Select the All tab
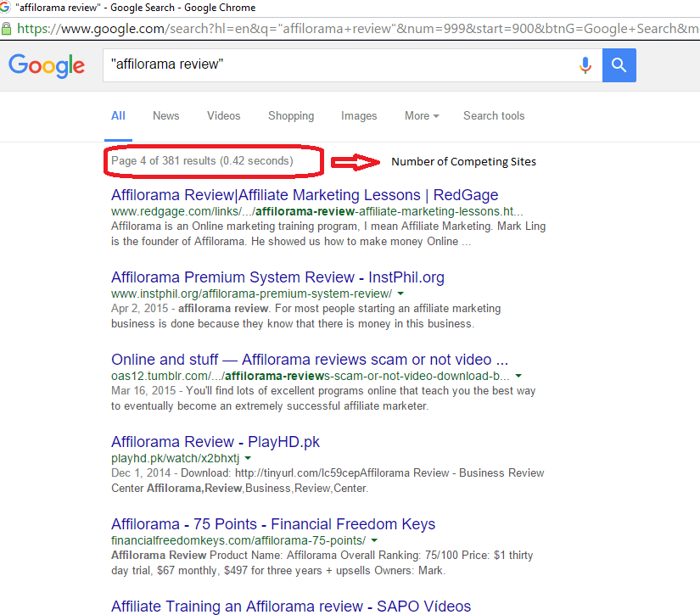700x615 pixels. tap(118, 116)
